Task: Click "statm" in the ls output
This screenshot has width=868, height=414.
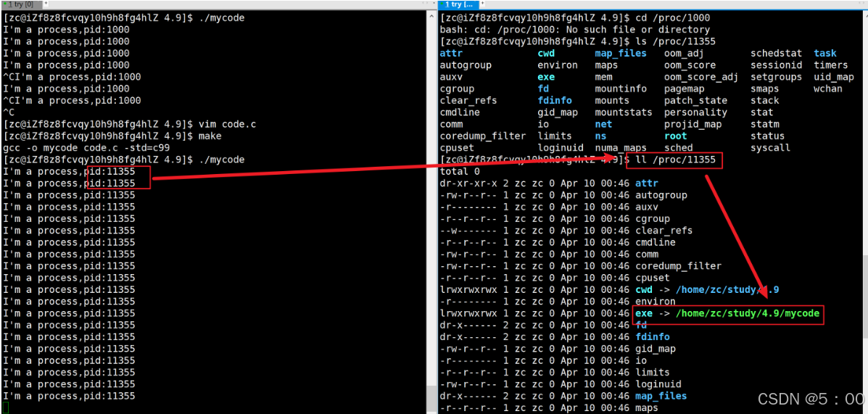Action: tap(764, 124)
